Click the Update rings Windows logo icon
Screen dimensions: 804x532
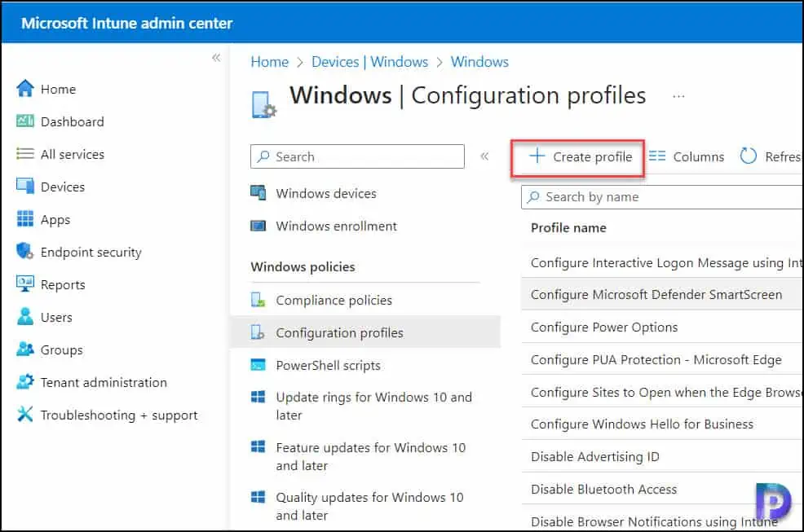click(x=258, y=397)
